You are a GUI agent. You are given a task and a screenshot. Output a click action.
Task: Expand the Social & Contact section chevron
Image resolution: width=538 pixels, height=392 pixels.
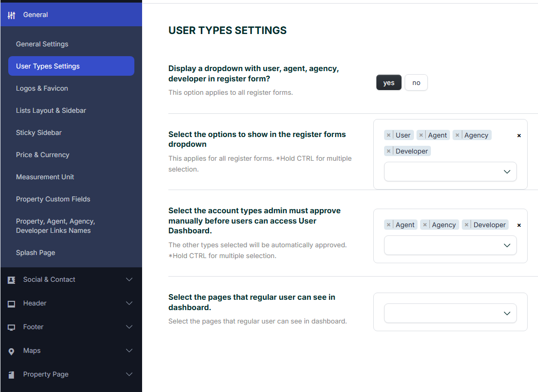[129, 280]
